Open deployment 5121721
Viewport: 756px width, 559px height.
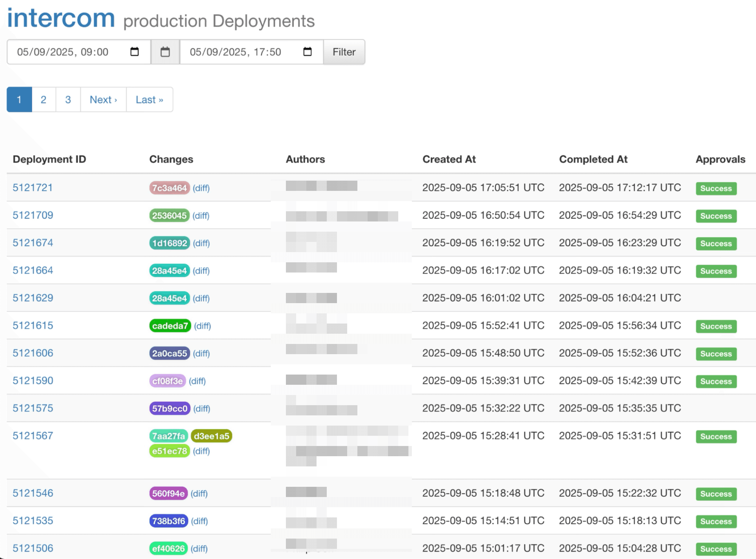(x=33, y=188)
